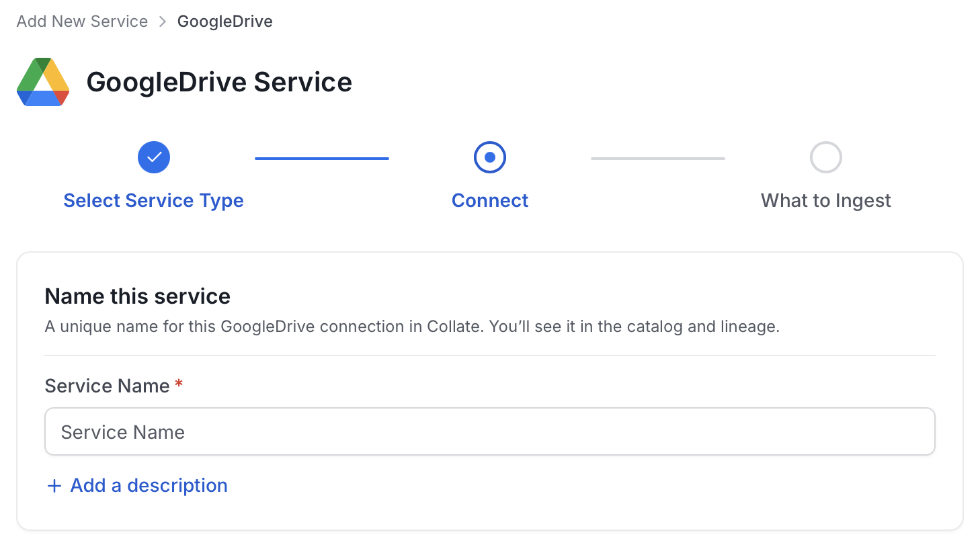
Task: Click the Name this service heading
Action: tap(138, 296)
